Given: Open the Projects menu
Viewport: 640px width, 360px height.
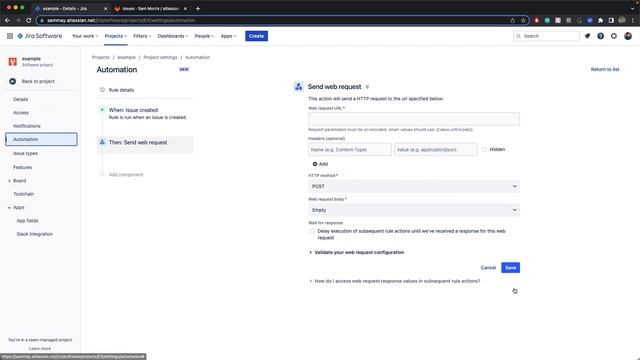Looking at the screenshot, I should coord(116,36).
